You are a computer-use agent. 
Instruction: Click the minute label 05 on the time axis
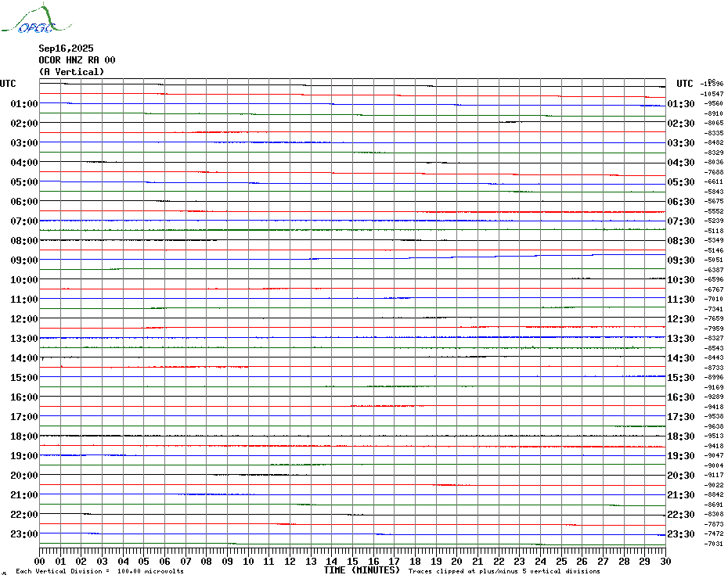[144, 561]
